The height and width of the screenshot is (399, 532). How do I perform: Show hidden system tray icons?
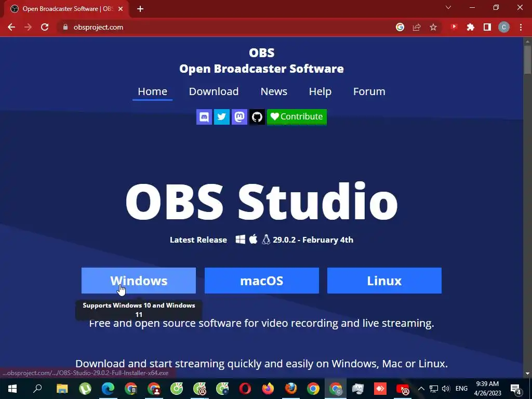tap(421, 389)
